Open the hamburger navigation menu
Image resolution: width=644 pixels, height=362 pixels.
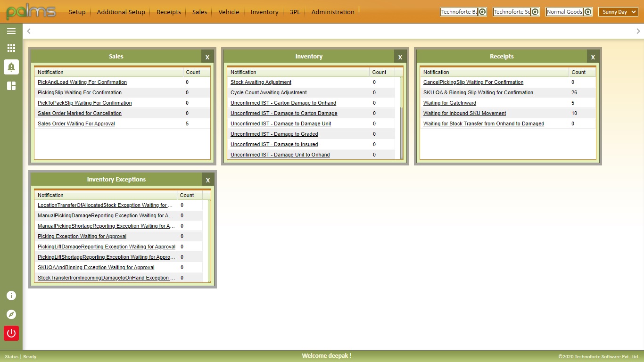(x=11, y=31)
